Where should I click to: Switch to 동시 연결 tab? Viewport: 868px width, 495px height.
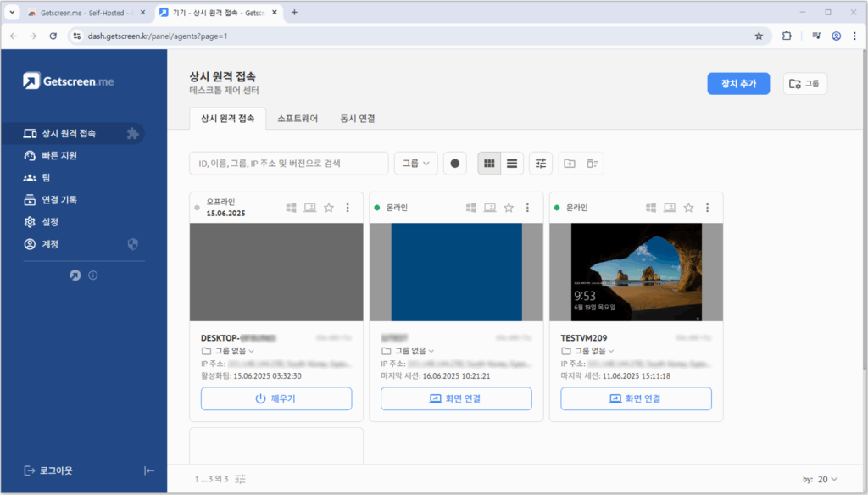[358, 119]
